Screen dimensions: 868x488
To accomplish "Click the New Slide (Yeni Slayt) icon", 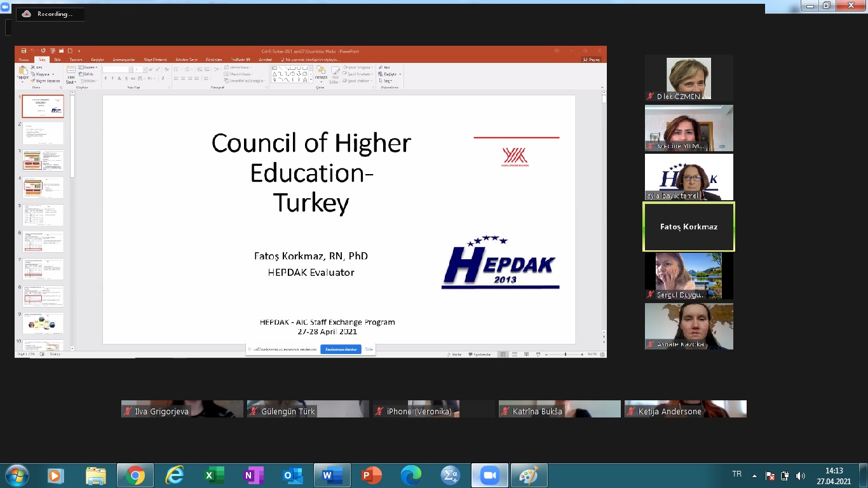I will click(x=71, y=70).
